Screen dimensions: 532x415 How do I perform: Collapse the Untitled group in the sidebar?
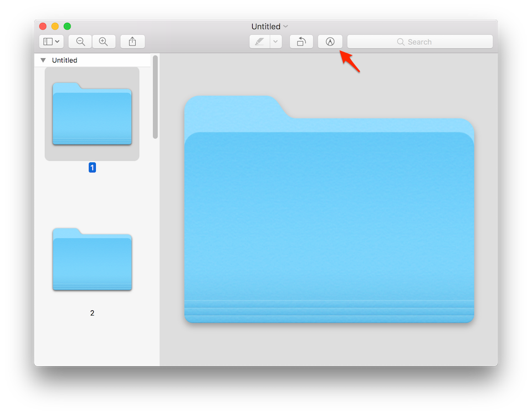43,60
